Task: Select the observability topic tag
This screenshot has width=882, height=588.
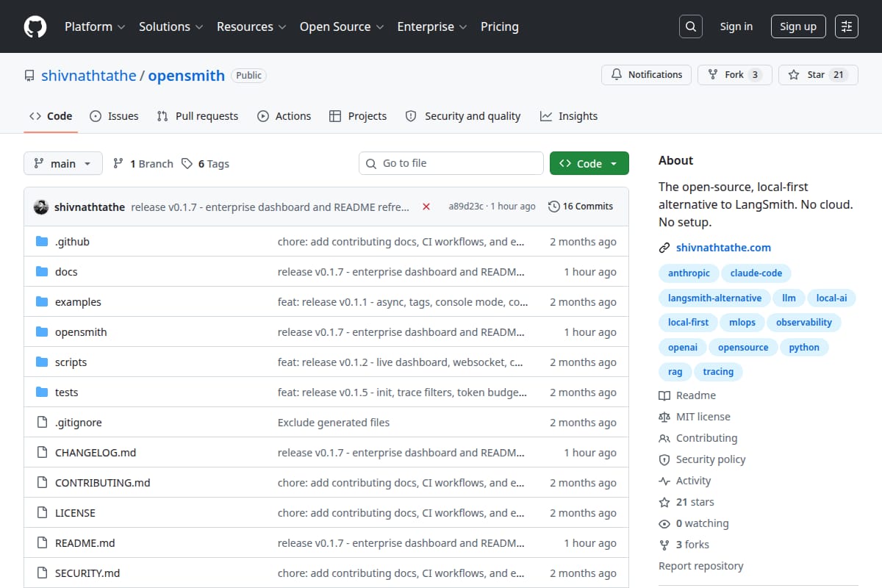Action: click(804, 323)
